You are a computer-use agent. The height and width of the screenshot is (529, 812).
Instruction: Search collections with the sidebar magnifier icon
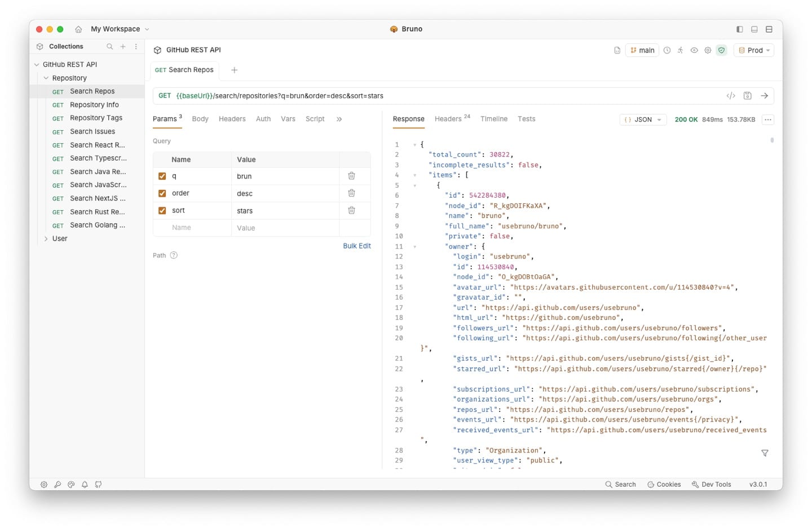click(110, 47)
